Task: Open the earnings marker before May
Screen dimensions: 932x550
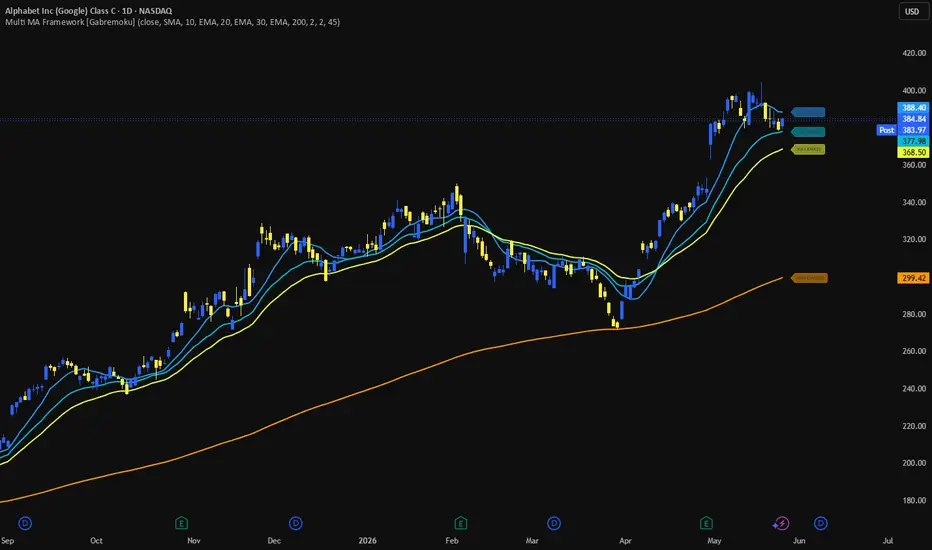Action: pyautogui.click(x=706, y=523)
